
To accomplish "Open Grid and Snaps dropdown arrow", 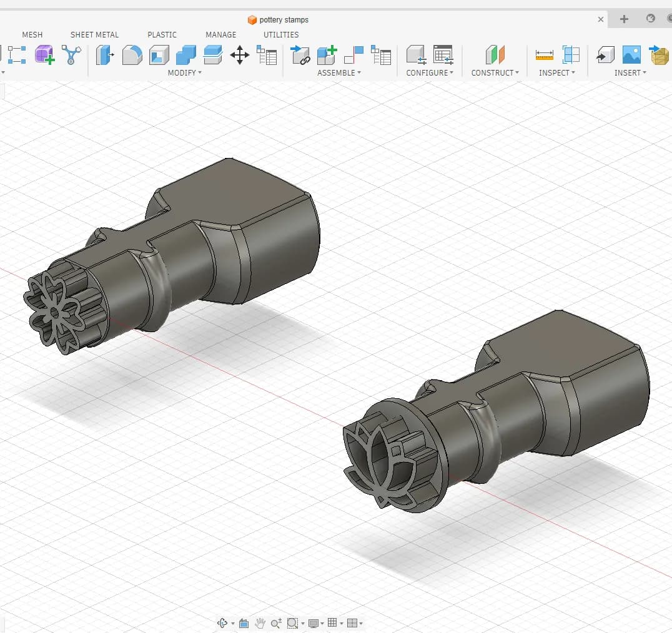I will tap(341, 624).
